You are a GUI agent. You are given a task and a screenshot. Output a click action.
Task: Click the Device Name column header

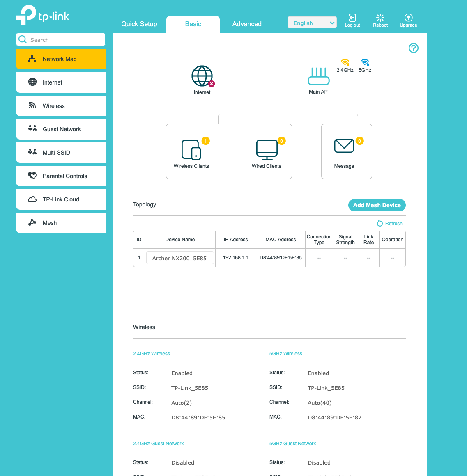click(180, 240)
